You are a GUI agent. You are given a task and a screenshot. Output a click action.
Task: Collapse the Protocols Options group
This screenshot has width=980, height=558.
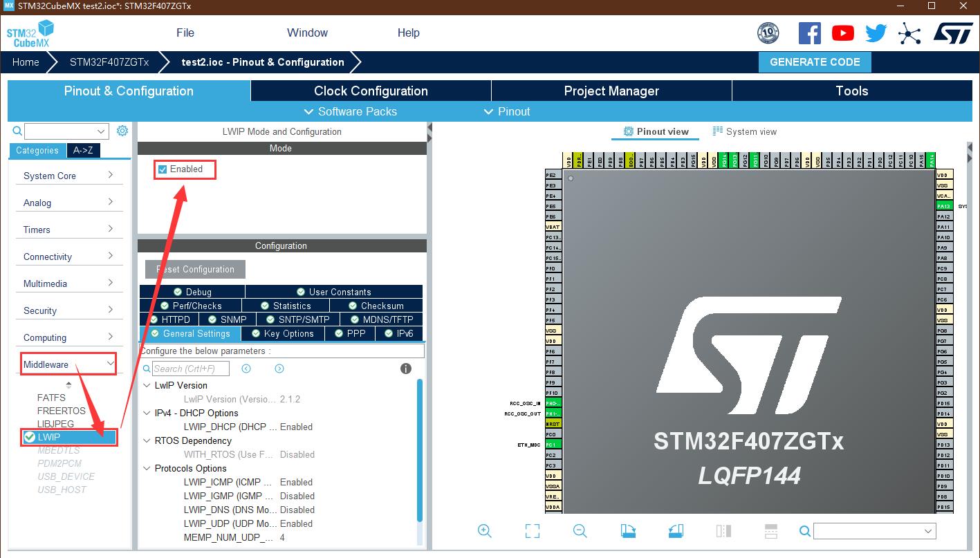point(147,468)
